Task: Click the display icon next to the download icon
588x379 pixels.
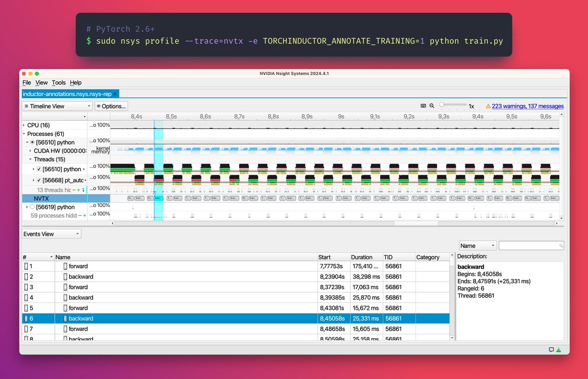Action: tap(551, 350)
